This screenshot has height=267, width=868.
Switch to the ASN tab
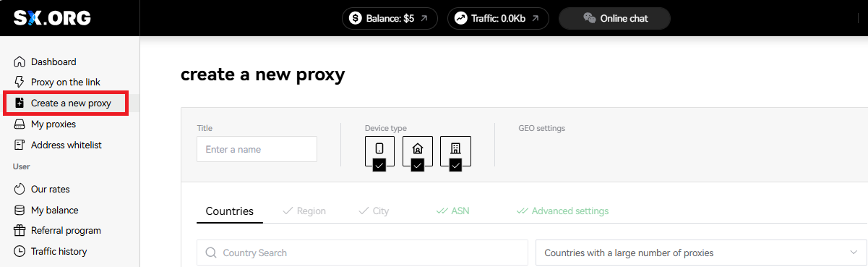[452, 211]
